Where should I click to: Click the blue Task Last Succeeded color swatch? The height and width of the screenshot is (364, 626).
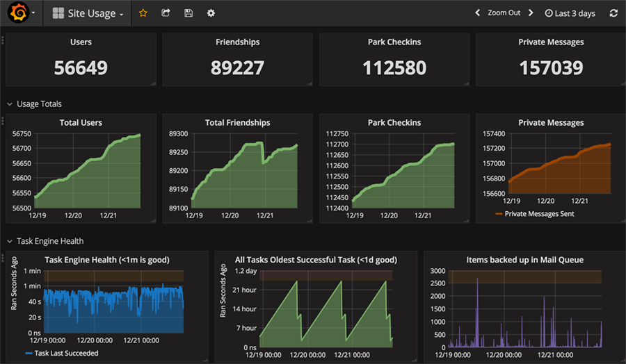[29, 354]
